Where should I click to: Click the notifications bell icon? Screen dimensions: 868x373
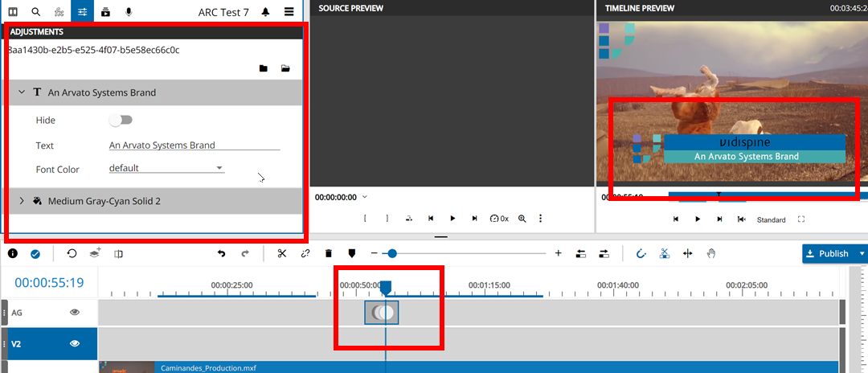pyautogui.click(x=265, y=12)
